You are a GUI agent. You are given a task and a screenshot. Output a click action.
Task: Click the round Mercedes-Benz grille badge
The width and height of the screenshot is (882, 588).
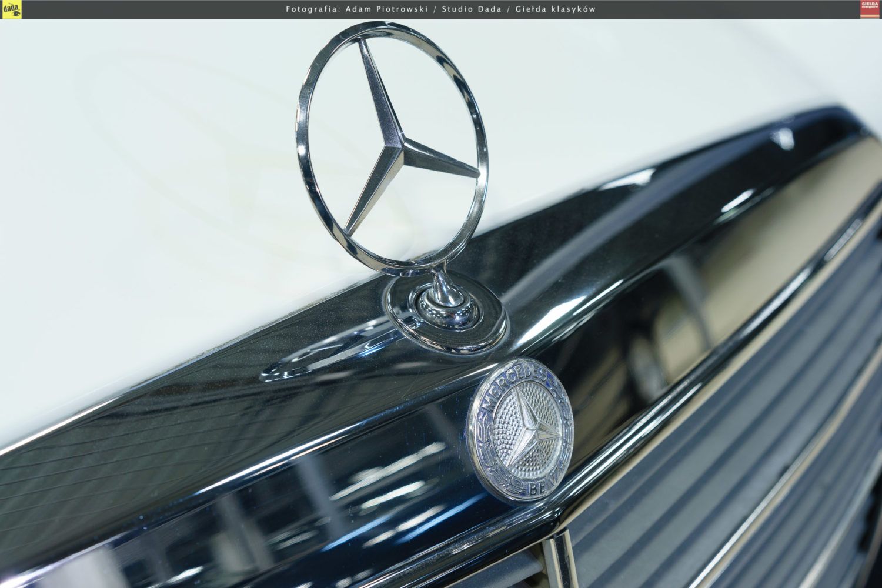click(x=521, y=429)
